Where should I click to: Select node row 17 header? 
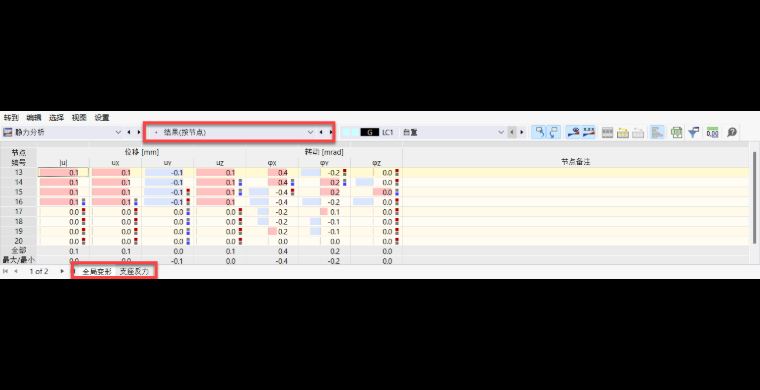18,212
